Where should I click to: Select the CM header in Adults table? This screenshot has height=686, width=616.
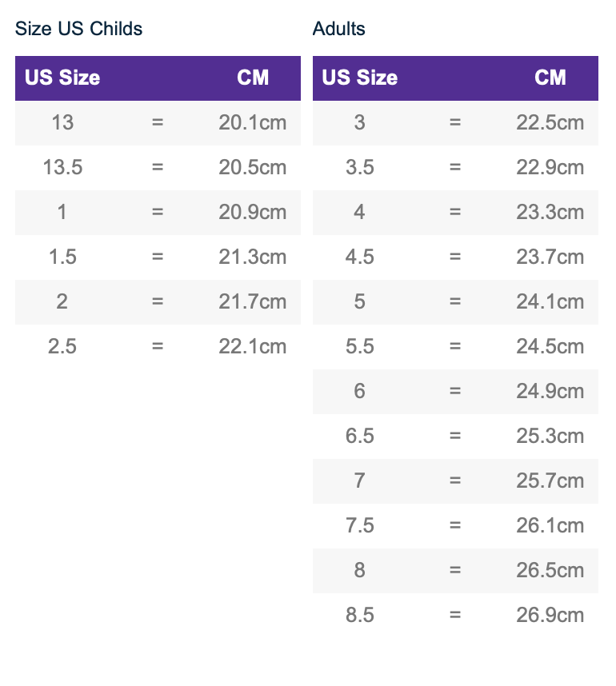[x=550, y=78]
